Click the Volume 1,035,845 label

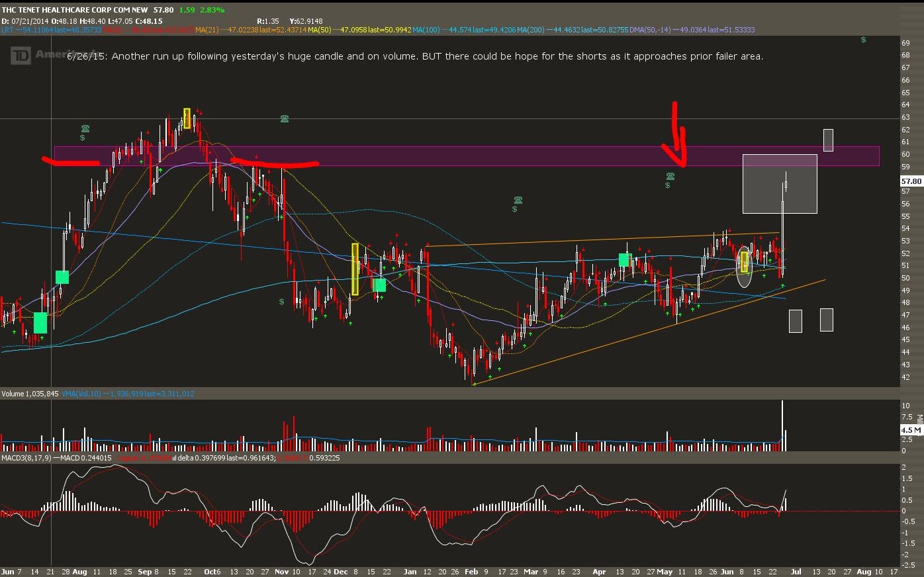point(30,394)
